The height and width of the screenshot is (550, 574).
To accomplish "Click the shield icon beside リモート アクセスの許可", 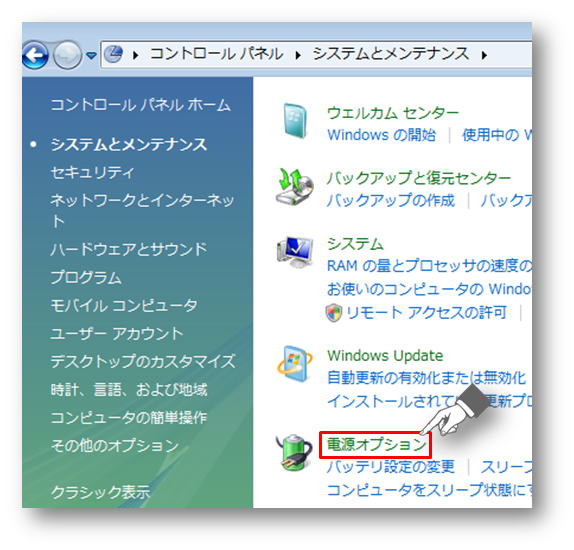I will click(x=333, y=313).
